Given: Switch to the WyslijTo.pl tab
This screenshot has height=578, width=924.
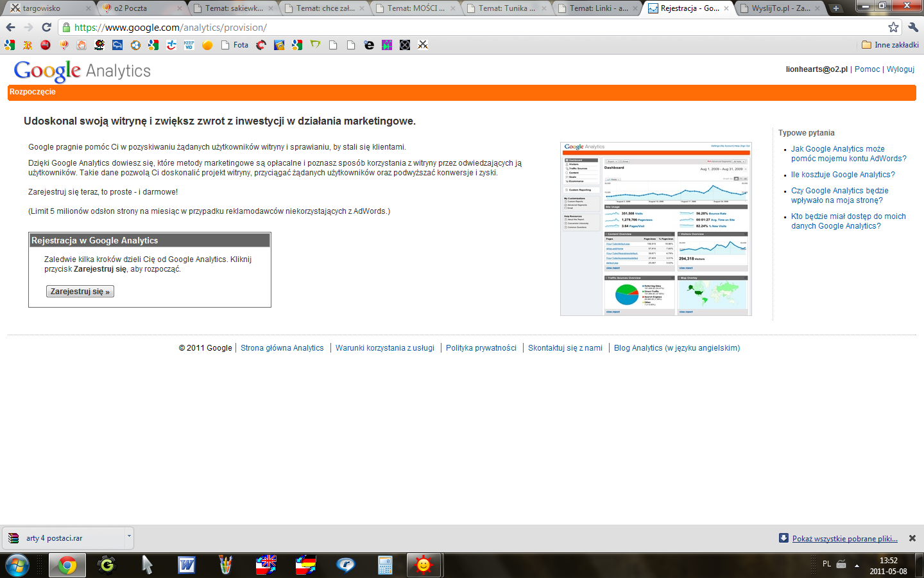Looking at the screenshot, I should (x=780, y=8).
